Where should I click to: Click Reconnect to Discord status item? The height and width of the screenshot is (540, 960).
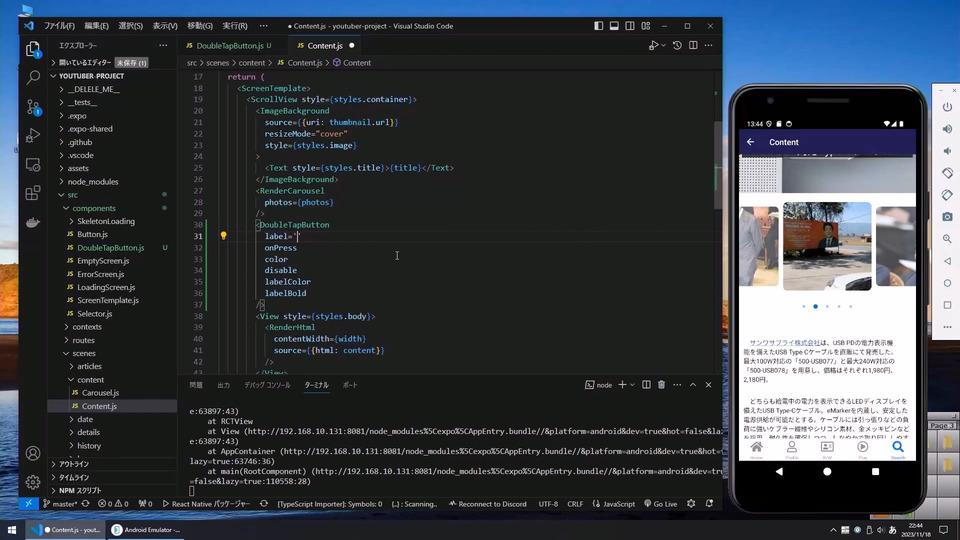point(487,504)
